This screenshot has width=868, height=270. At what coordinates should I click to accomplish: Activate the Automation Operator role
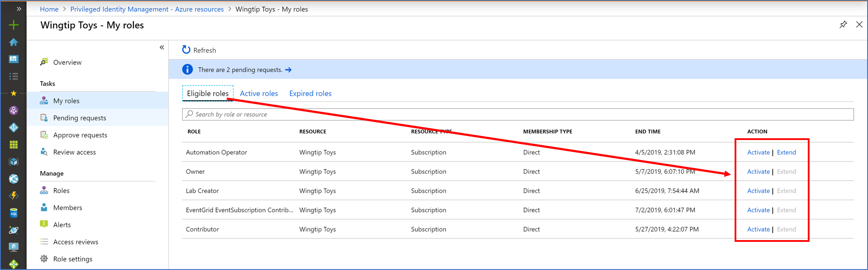pyautogui.click(x=758, y=153)
